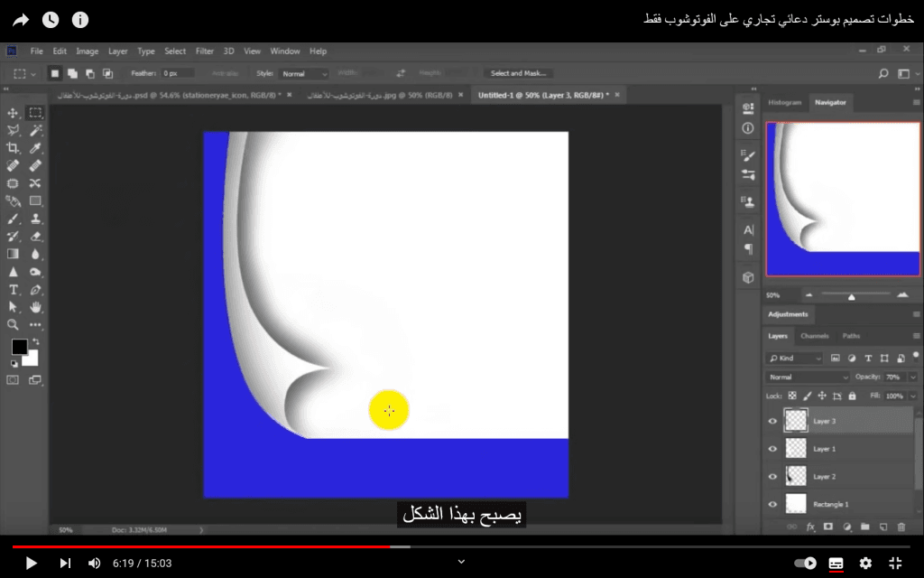Toggle Quick Mask mode

pos(13,380)
